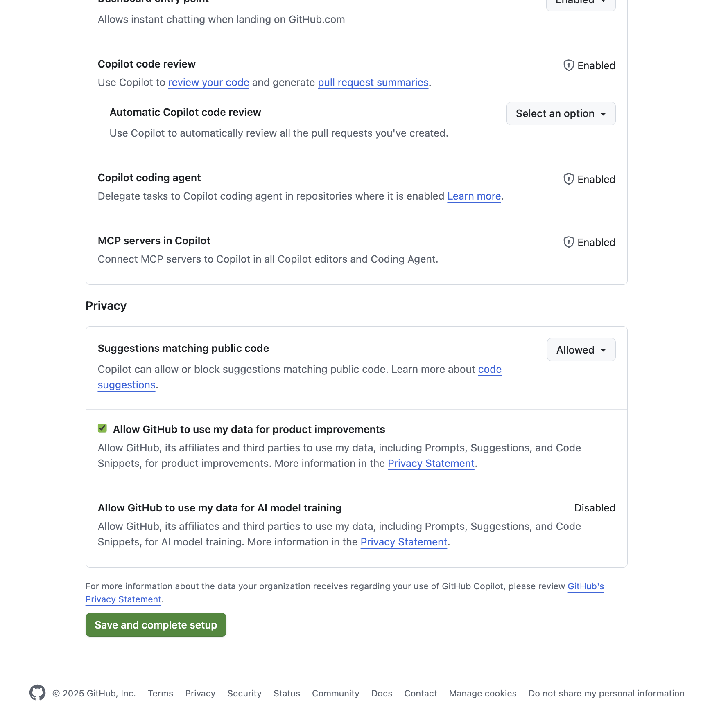The width and height of the screenshot is (728, 721).
Task: Click shield icon beside MCP servers
Action: pyautogui.click(x=568, y=242)
